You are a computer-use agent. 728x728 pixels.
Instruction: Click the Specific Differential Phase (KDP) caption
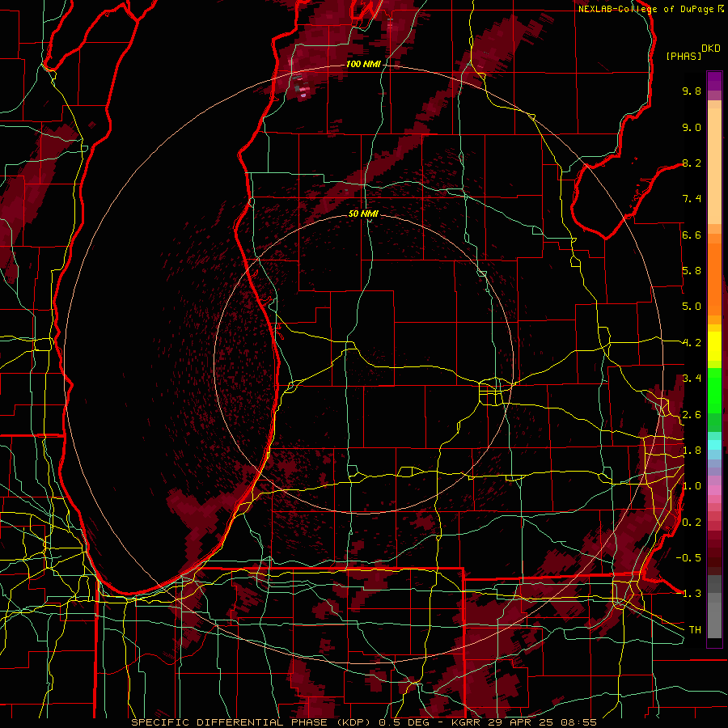[253, 722]
